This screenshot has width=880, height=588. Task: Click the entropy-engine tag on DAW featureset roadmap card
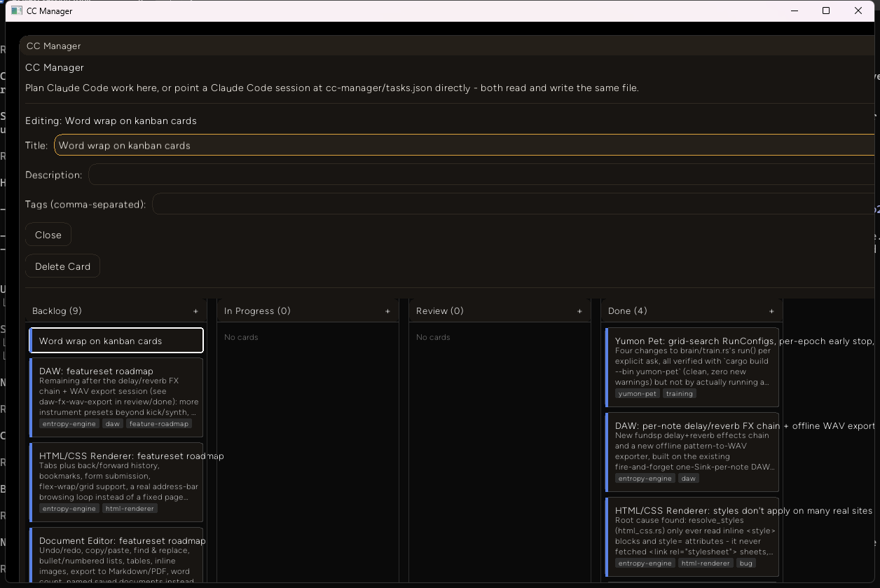[69, 424]
